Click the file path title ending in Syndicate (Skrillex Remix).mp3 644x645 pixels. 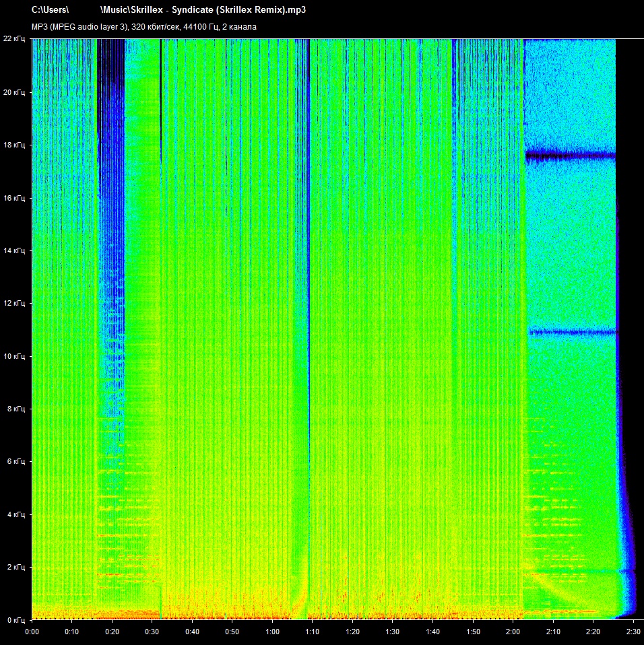pos(168,9)
